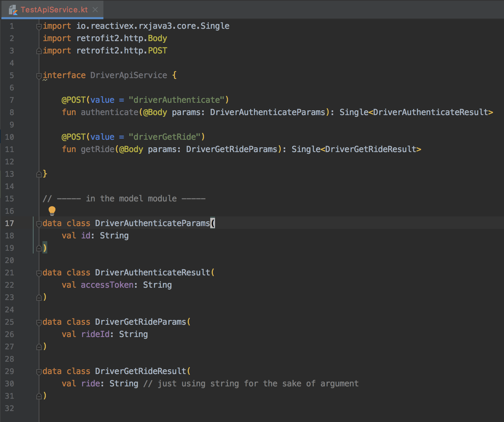The image size is (504, 422).
Task: Click the "driverAuthenticate" string literal
Action: (176, 100)
